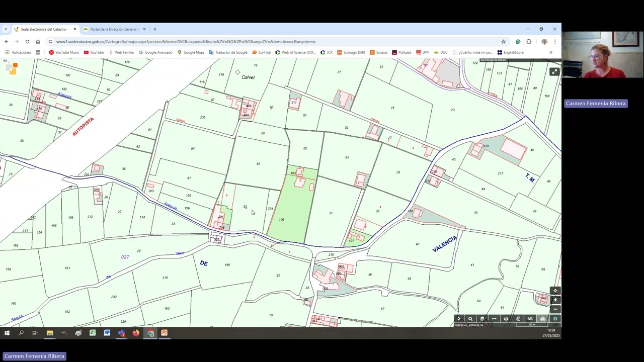Open YouTube Music bookmark
The height and width of the screenshot is (362, 644).
(x=64, y=52)
